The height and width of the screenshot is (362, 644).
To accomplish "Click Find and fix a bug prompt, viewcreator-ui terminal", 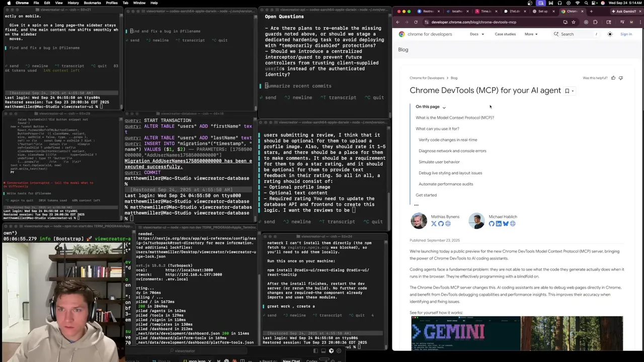I will (44, 48).
